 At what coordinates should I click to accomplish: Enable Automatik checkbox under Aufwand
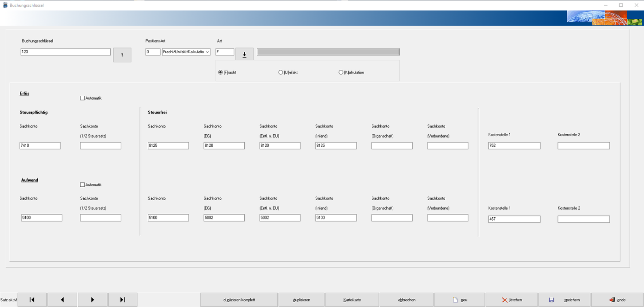[82, 185]
